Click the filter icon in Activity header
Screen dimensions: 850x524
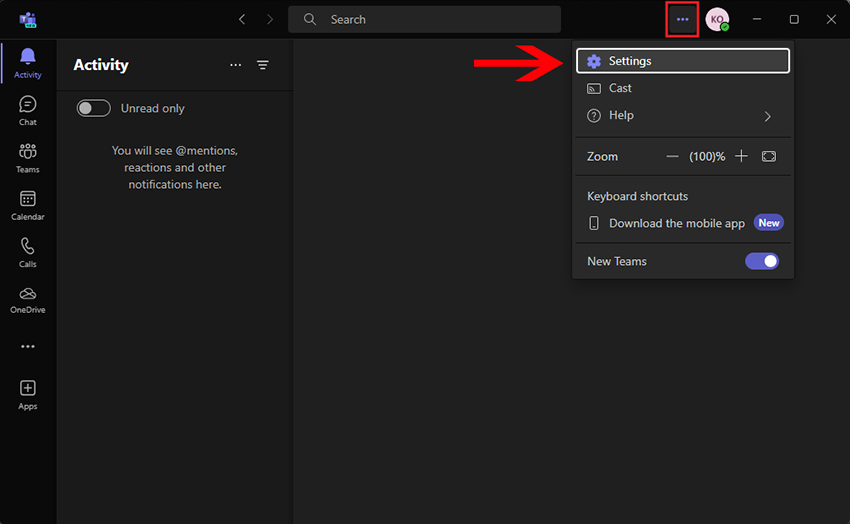pyautogui.click(x=263, y=65)
